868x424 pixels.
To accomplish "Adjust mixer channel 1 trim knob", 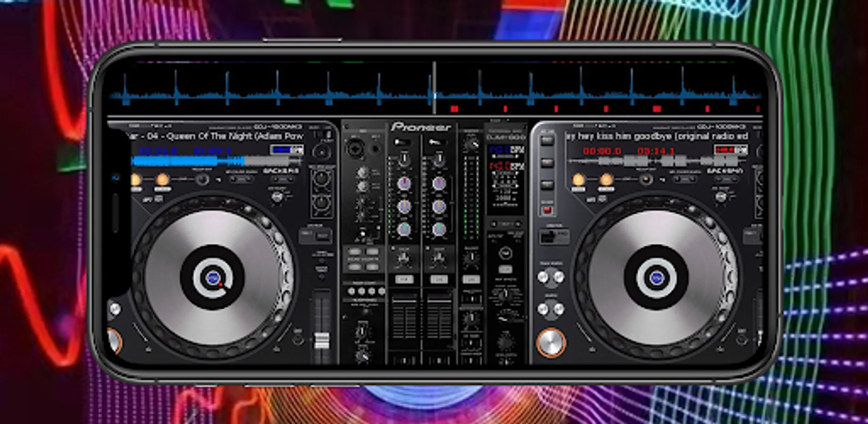I will pos(404,160).
